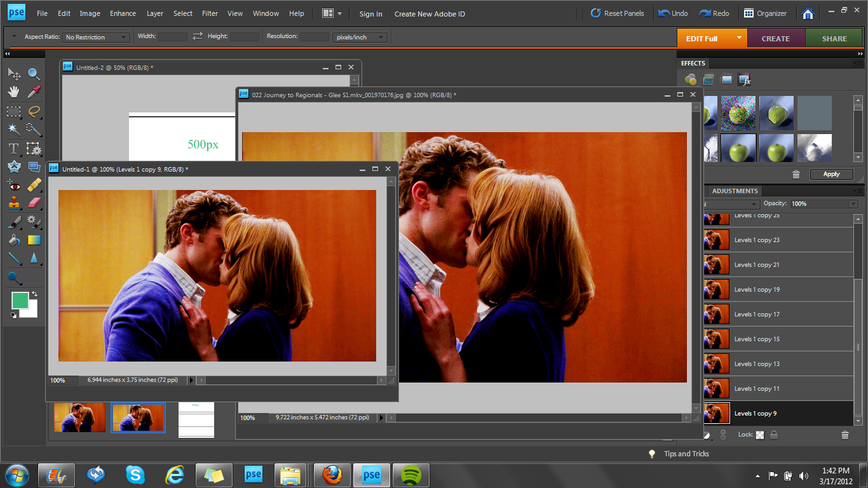Select the Move tool
The image size is (868, 488).
pos(13,74)
